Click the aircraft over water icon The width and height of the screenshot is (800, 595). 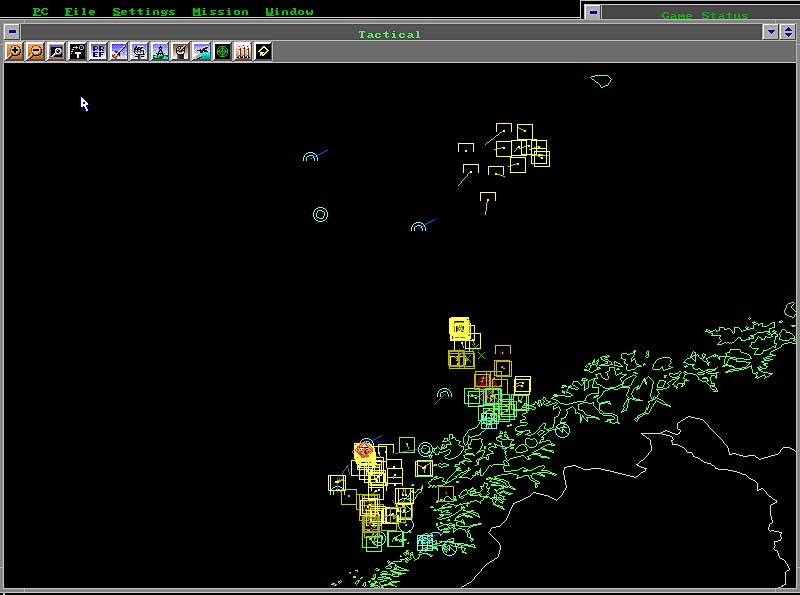point(202,52)
